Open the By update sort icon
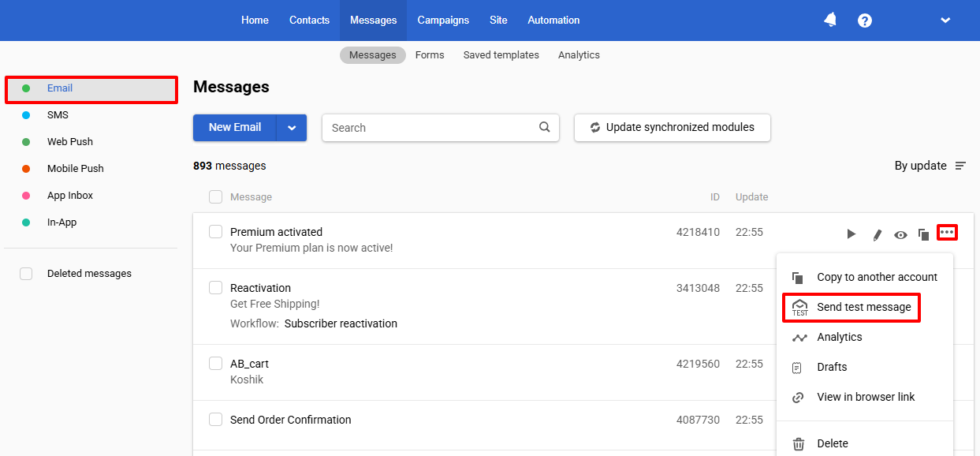This screenshot has height=456, width=980. [x=960, y=166]
